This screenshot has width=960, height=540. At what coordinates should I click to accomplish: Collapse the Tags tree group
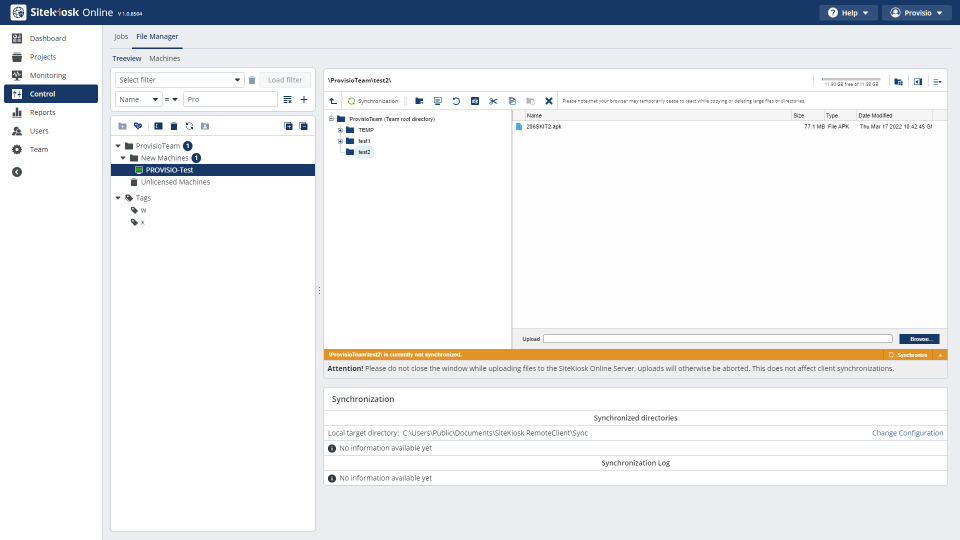pos(118,198)
